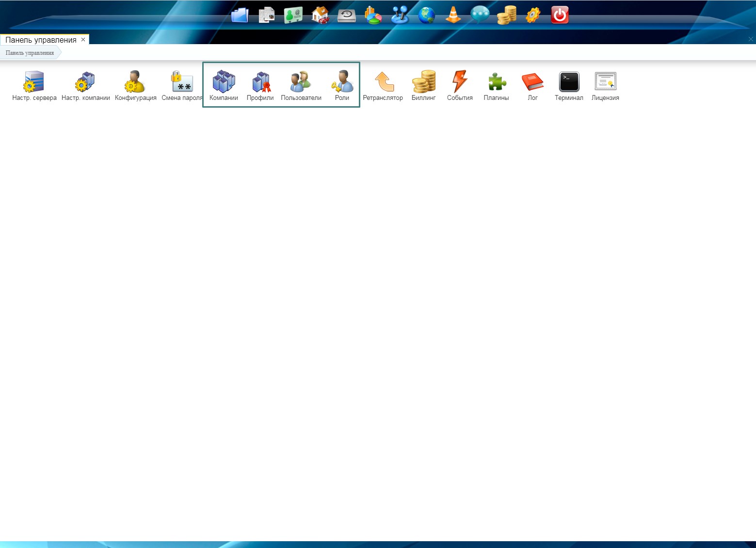Screen dimensions: 756x548
Task: Open the Лог log book icon
Action: (x=532, y=82)
